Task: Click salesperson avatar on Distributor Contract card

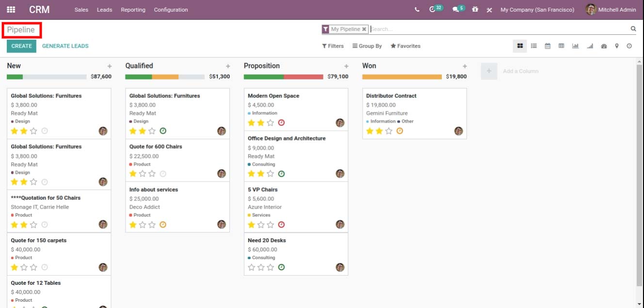Action: 459,131
